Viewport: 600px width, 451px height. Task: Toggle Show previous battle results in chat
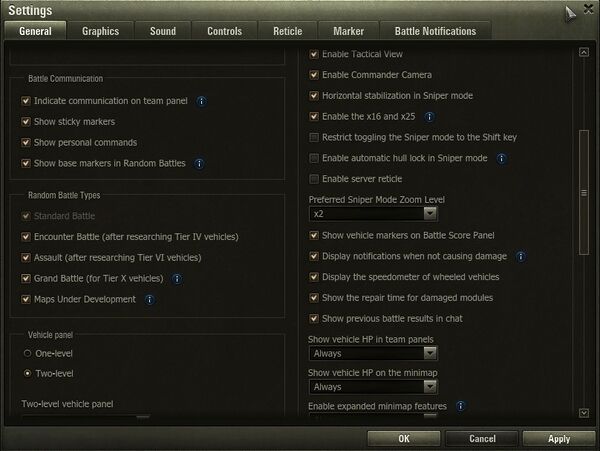click(314, 318)
